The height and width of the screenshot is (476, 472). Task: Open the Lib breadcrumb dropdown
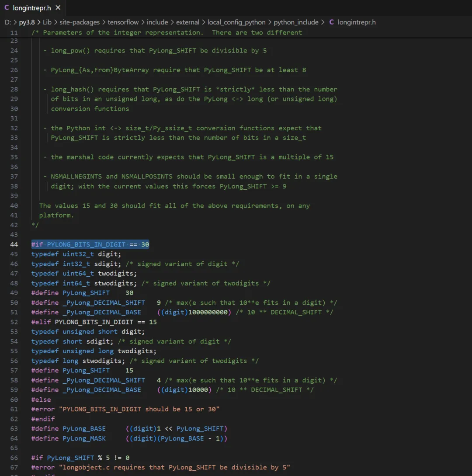pos(47,22)
